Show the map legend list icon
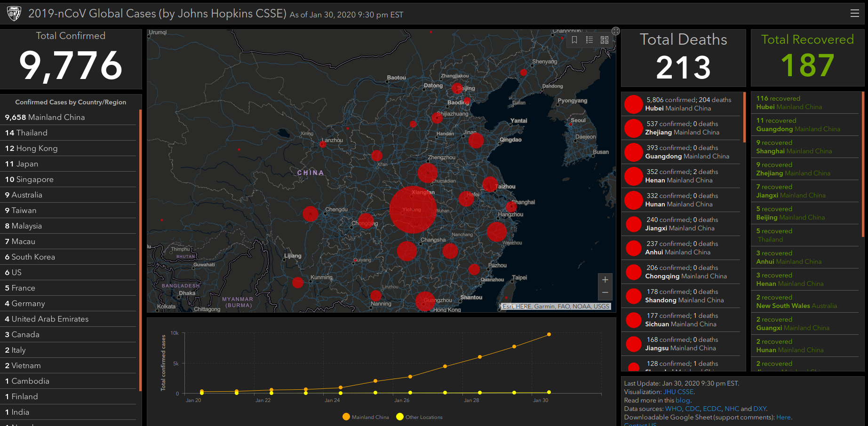868x426 pixels. 589,40
